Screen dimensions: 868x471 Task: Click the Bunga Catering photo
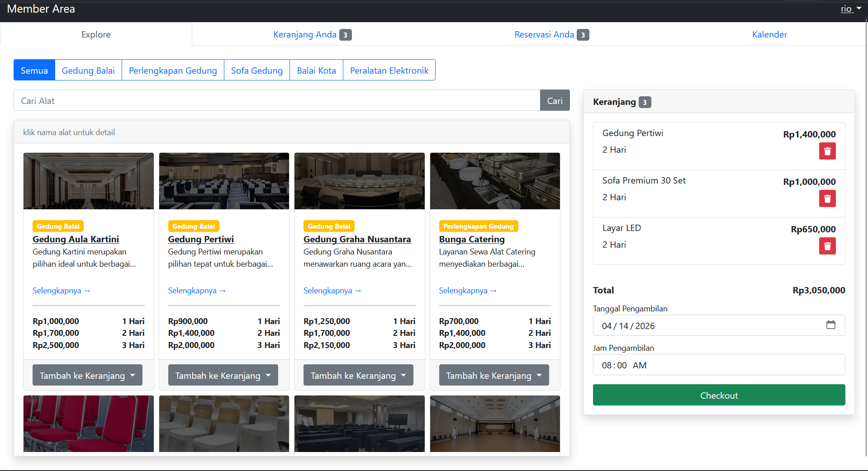pyautogui.click(x=495, y=181)
